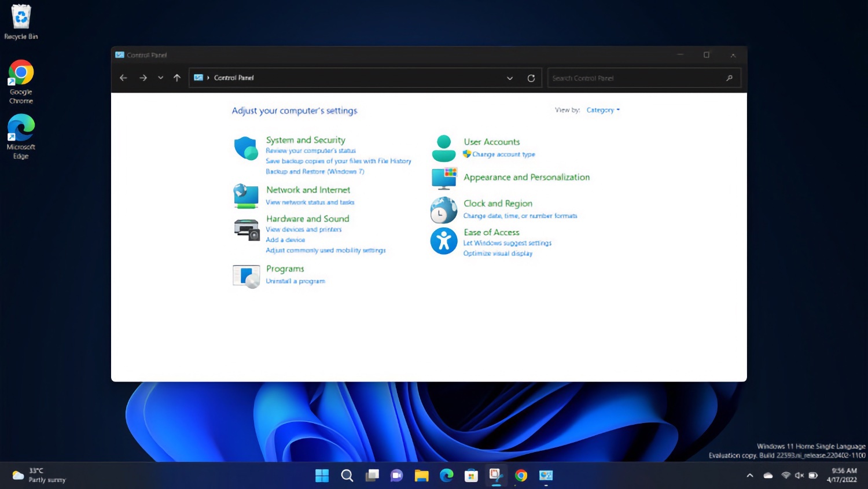Click the Uninstall a program link
The image size is (868, 489).
pyautogui.click(x=295, y=281)
